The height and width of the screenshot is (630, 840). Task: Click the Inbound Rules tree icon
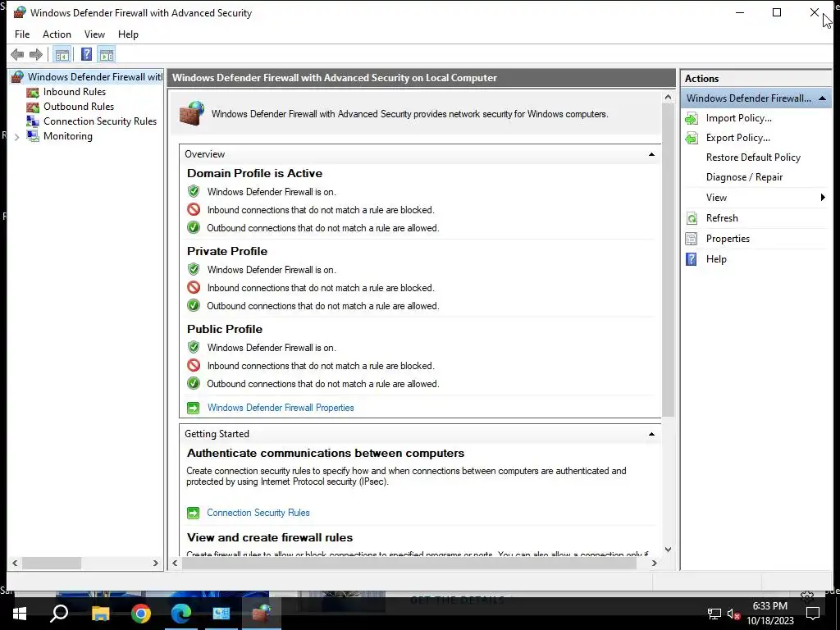coord(33,92)
